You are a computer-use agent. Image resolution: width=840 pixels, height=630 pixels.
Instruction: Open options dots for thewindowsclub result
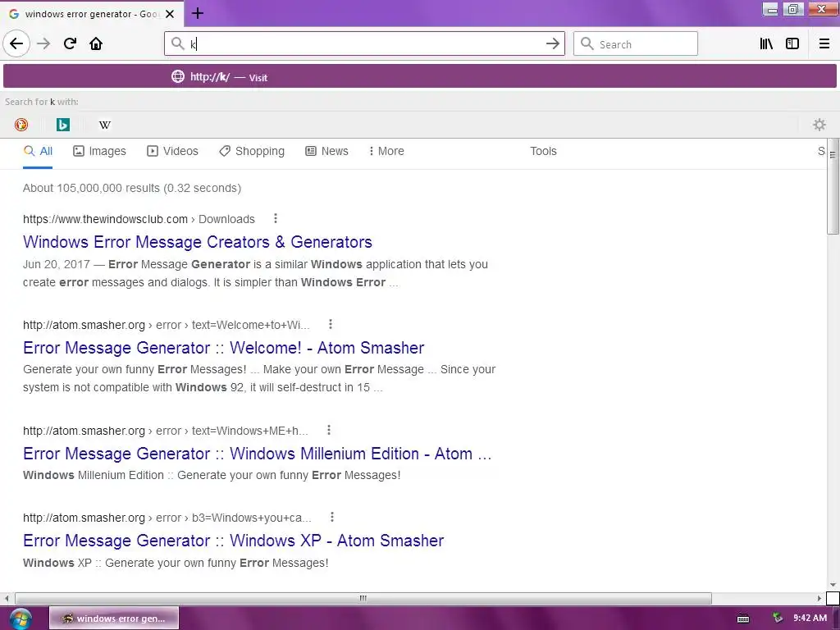276,218
